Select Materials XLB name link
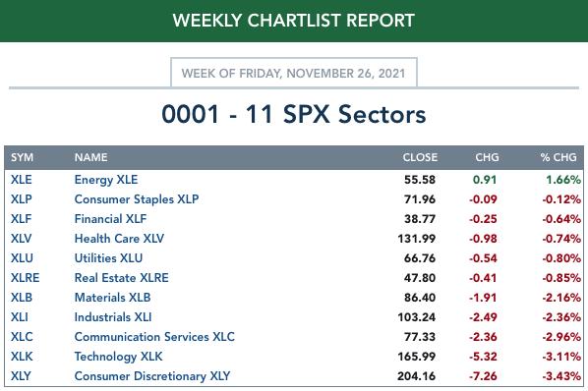 [x=112, y=298]
